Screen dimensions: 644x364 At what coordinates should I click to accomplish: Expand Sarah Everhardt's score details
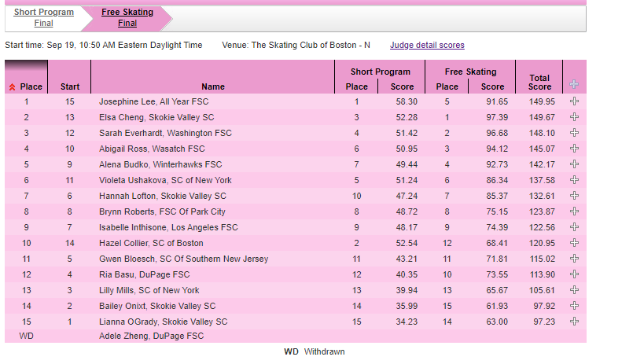tap(574, 133)
